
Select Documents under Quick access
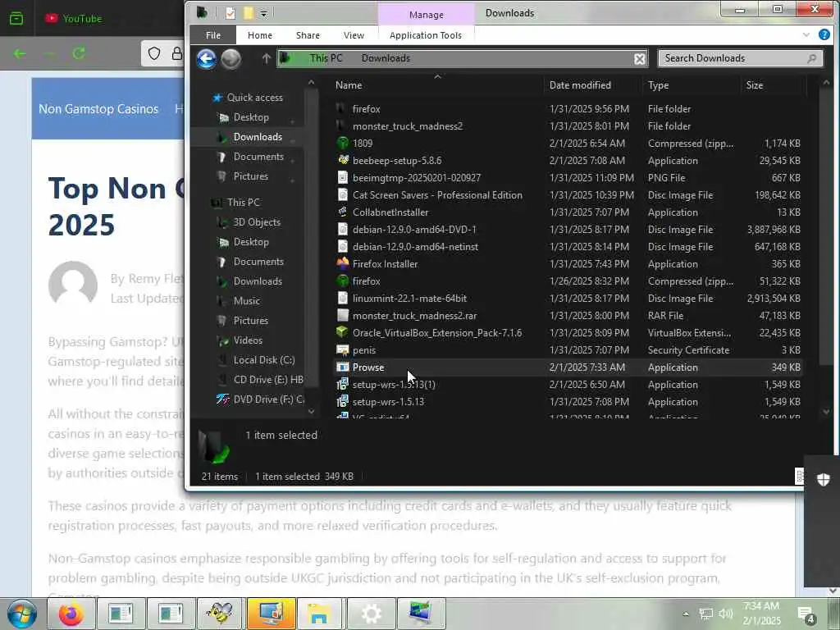[258, 157]
